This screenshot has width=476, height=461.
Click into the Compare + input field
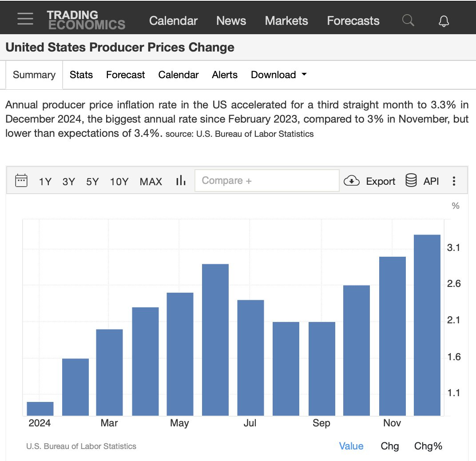point(267,181)
